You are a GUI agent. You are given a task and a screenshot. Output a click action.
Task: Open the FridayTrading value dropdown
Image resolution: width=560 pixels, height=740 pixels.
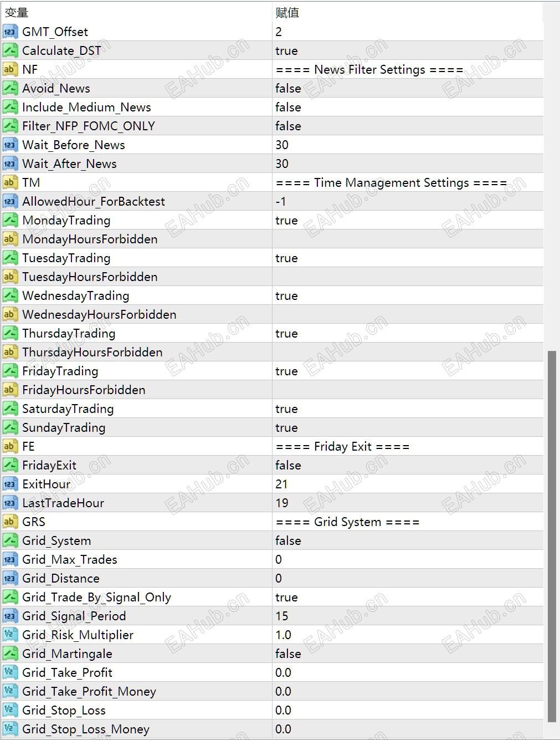tap(408, 371)
